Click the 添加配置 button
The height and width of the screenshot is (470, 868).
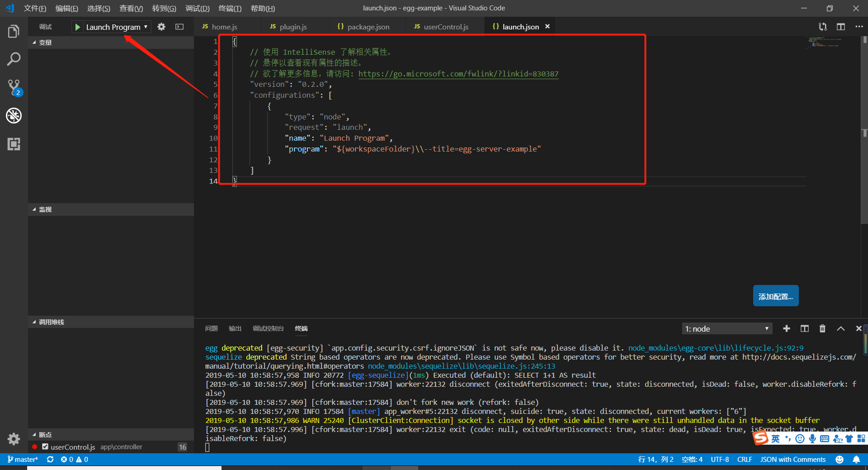click(775, 296)
